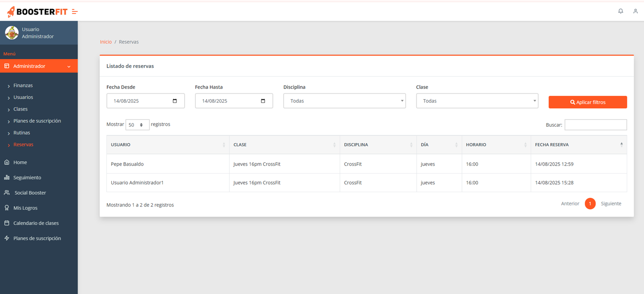This screenshot has height=294, width=644.
Task: Click the Listado de reservas heading
Action: (130, 66)
